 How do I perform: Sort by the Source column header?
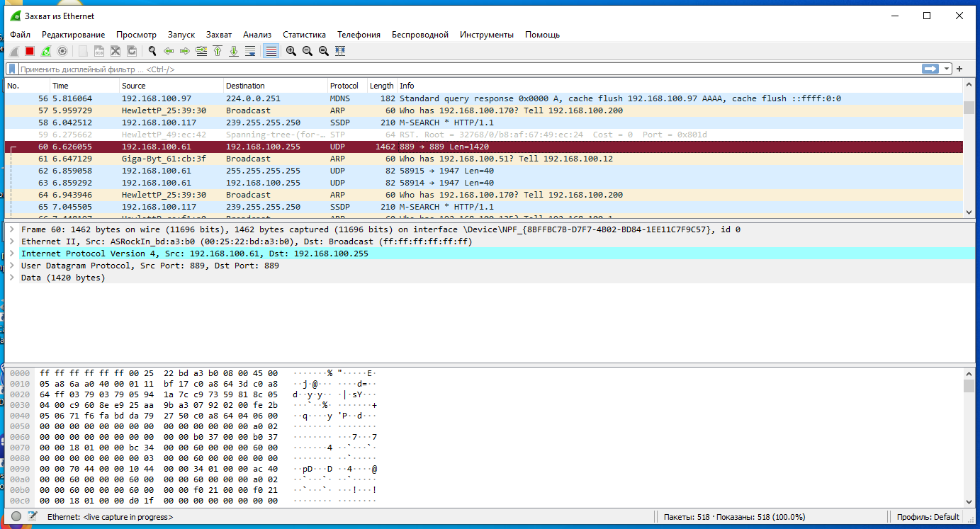[171, 86]
